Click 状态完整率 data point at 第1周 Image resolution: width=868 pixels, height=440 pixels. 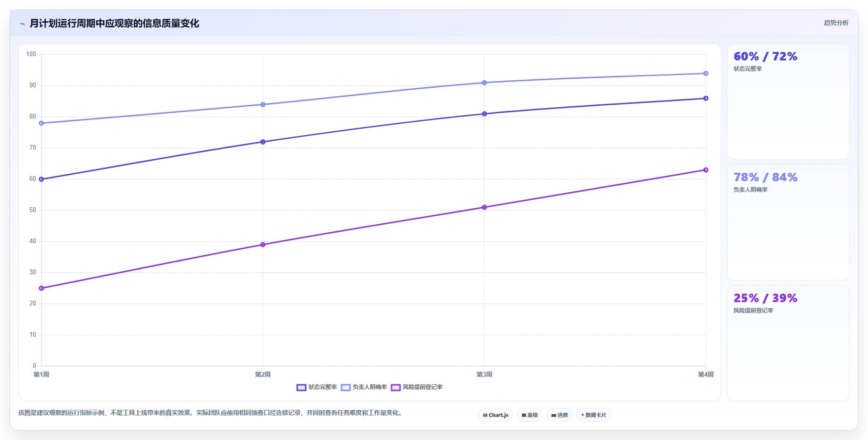click(42, 179)
